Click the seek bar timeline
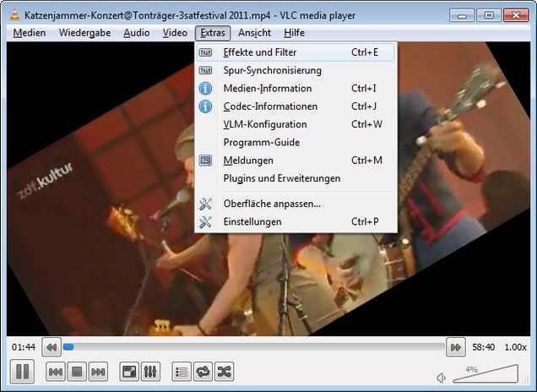The width and height of the screenshot is (537, 392). coord(253,347)
